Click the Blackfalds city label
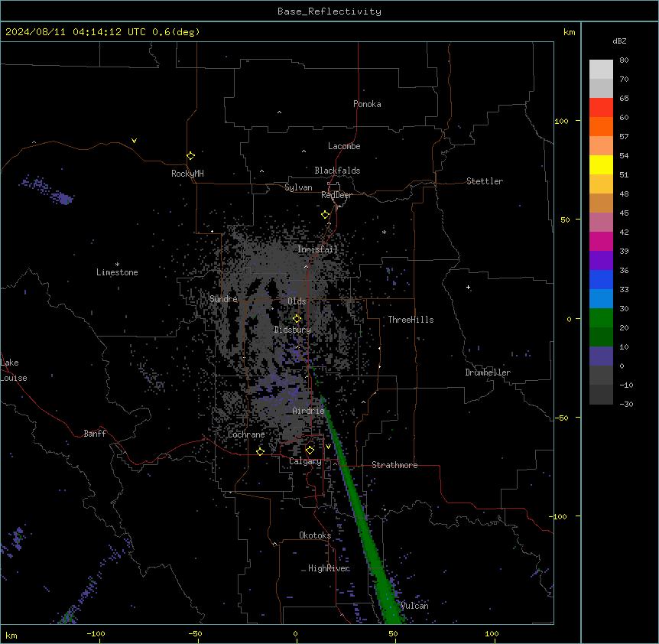The height and width of the screenshot is (644, 659). (x=337, y=171)
